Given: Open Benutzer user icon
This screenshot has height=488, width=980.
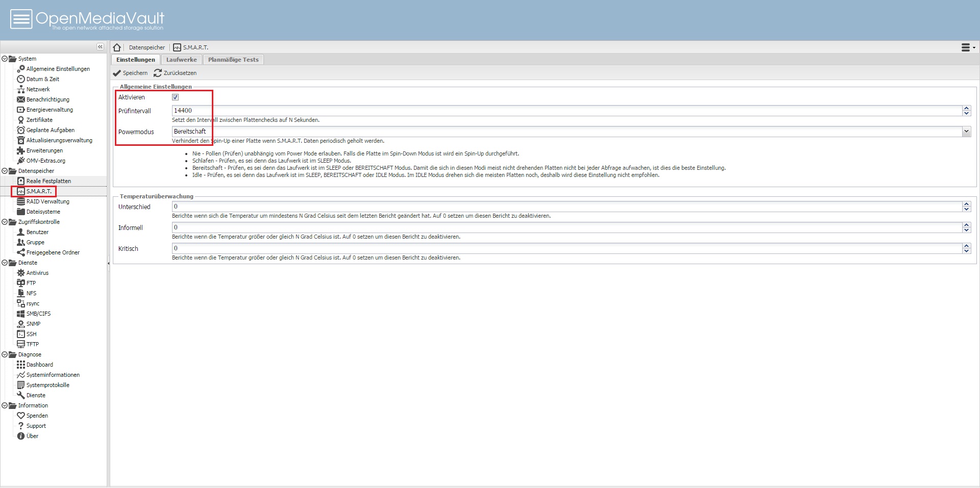Looking at the screenshot, I should [x=21, y=232].
